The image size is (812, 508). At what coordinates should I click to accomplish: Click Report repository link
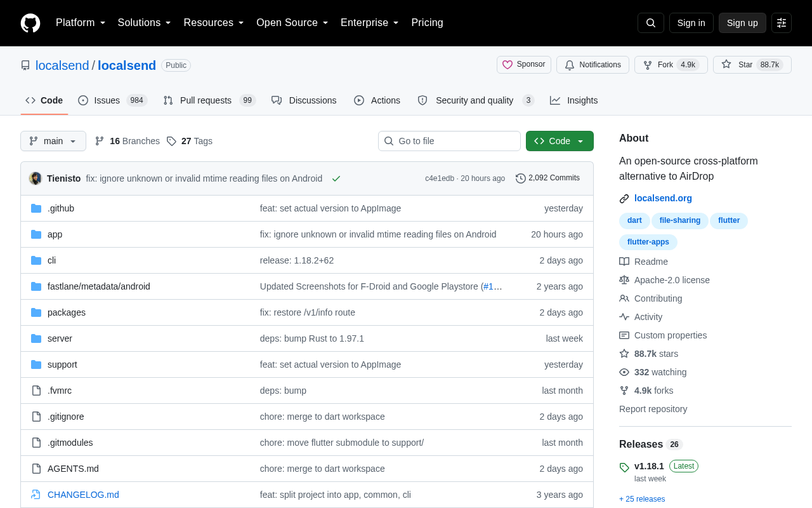coord(653,409)
